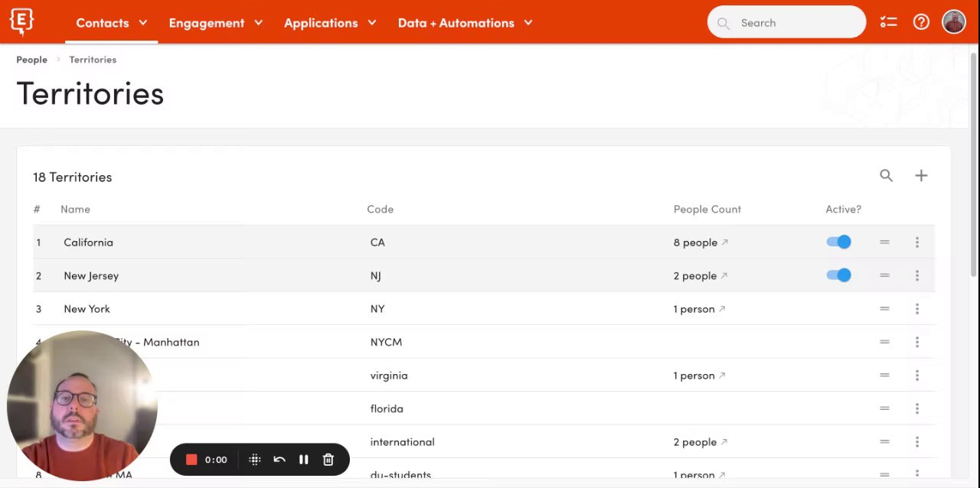Open the help question mark icon
The width and height of the screenshot is (980, 488).
(x=921, y=22)
